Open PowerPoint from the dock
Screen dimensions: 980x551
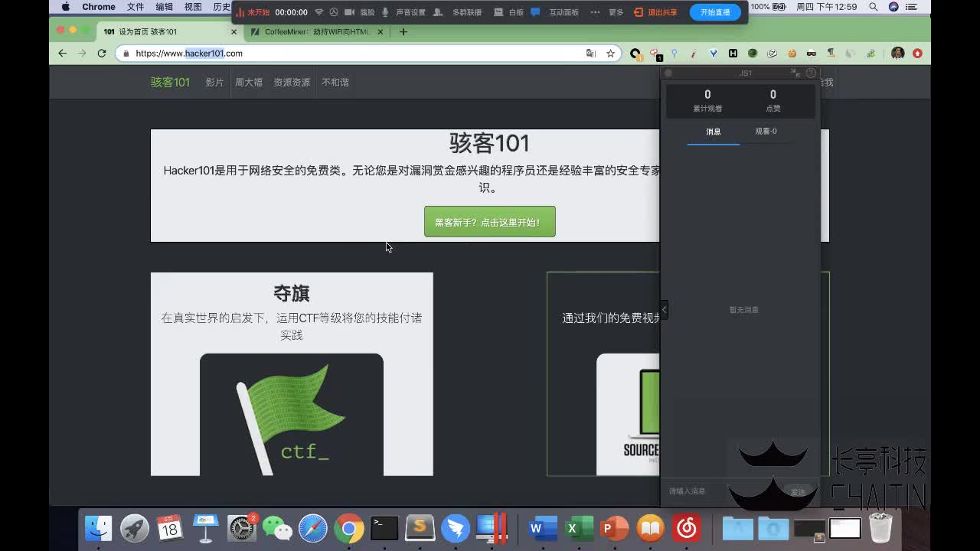[614, 528]
